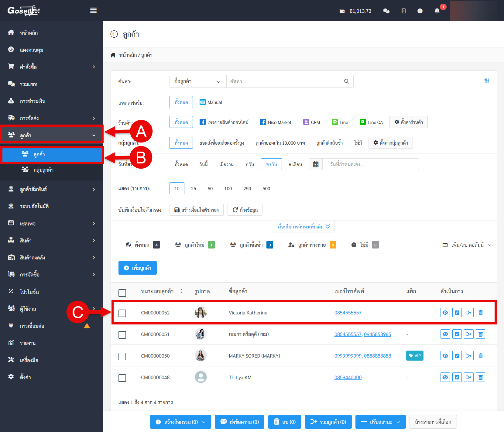Select all customers with header checkbox
This screenshot has width=504, height=432.
[122, 293]
